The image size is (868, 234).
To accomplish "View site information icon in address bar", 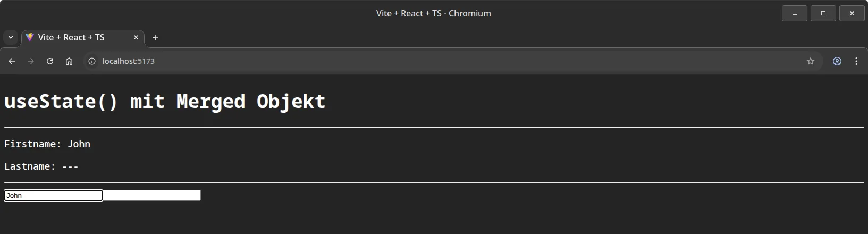I will [x=92, y=61].
